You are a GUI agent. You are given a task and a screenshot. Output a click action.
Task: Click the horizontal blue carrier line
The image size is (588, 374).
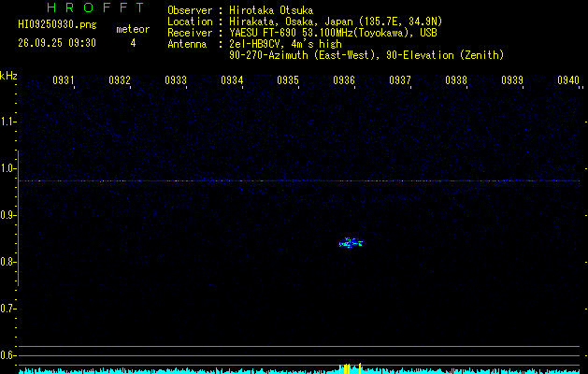pyautogui.click(x=299, y=180)
